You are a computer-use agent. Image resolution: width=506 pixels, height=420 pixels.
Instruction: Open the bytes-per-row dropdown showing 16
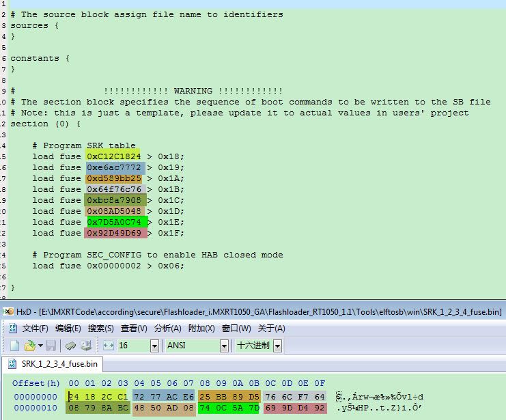click(x=154, y=346)
